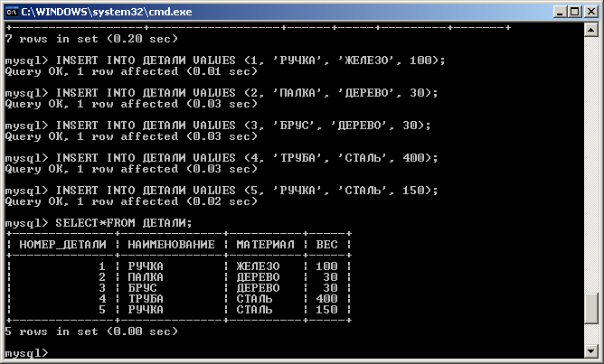Screen dimensions: 604x364
Task: Click the РУЧКА cell in row 5
Action: pyautogui.click(x=146, y=310)
